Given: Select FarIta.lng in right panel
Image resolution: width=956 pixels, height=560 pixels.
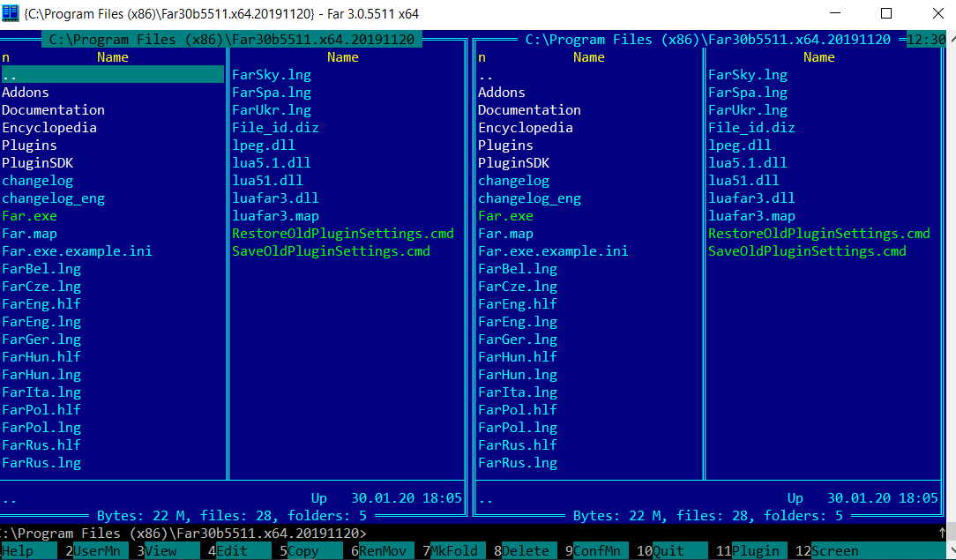Looking at the screenshot, I should point(517,392).
